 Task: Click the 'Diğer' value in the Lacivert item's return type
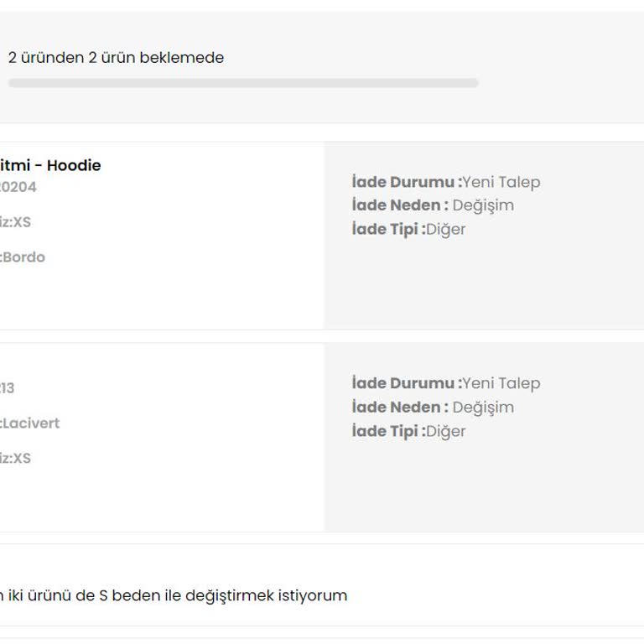(x=445, y=431)
